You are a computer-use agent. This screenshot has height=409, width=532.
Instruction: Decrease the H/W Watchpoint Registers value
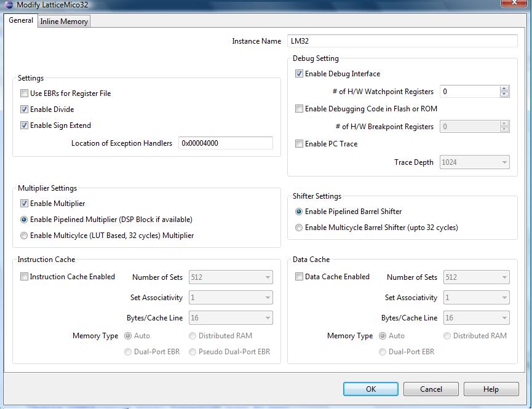[x=504, y=94]
